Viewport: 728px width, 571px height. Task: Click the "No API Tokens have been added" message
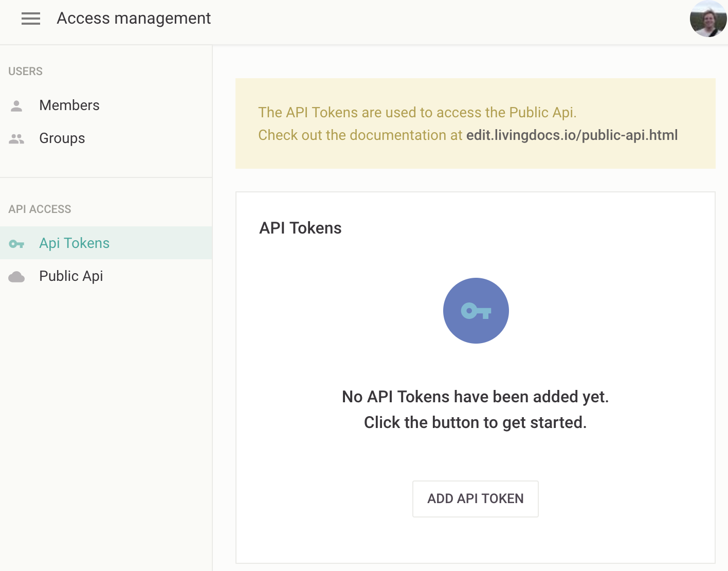475,397
